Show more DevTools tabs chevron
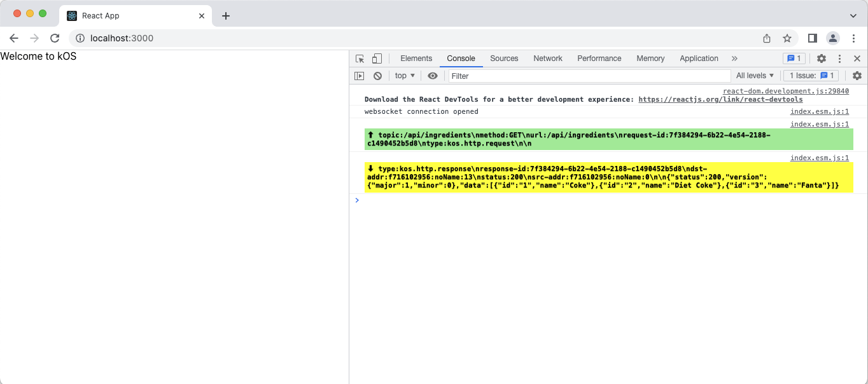 coord(734,58)
